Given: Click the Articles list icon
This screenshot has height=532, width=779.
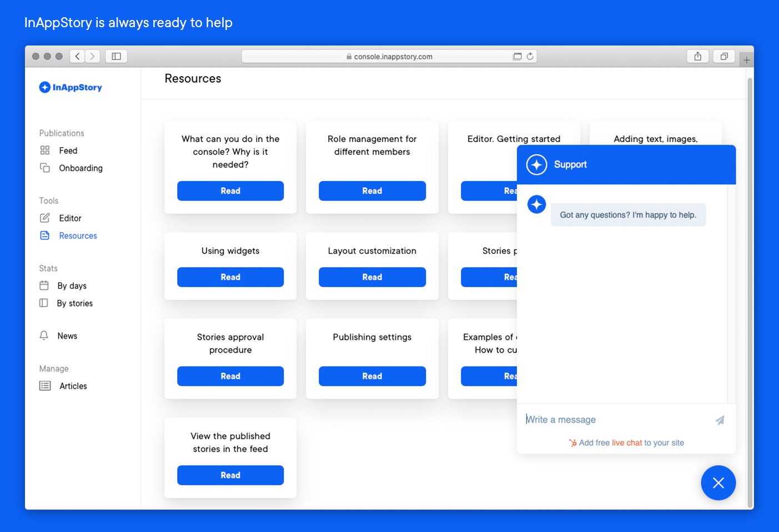Looking at the screenshot, I should click(45, 386).
